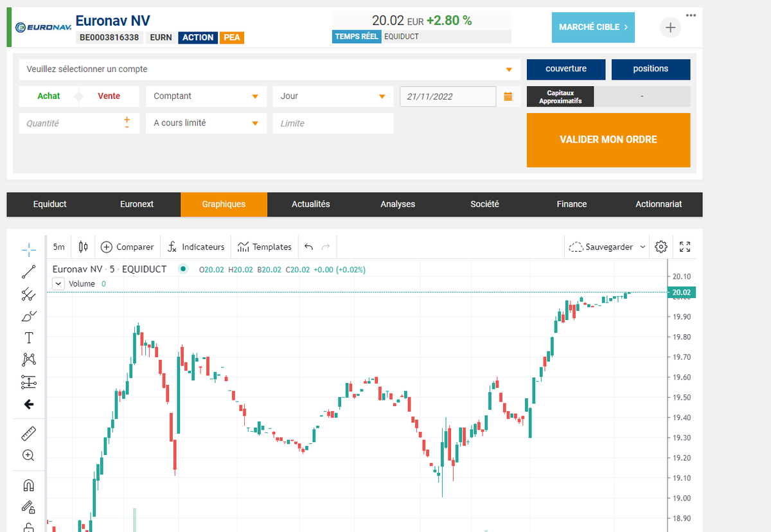Open indicator Templates menu
The height and width of the screenshot is (532, 771).
[264, 247]
